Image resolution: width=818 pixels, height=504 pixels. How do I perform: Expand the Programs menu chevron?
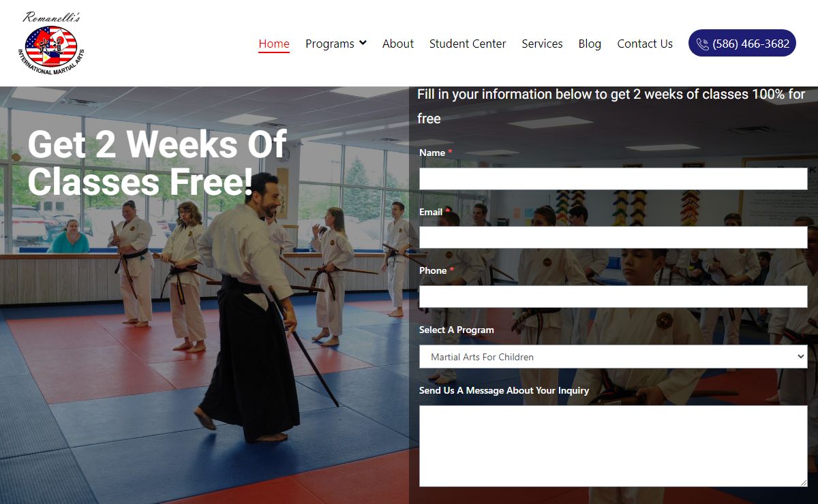click(363, 43)
